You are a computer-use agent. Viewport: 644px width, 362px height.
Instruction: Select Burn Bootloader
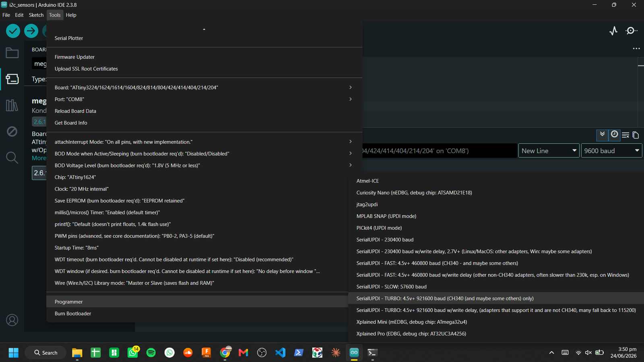click(x=197, y=314)
